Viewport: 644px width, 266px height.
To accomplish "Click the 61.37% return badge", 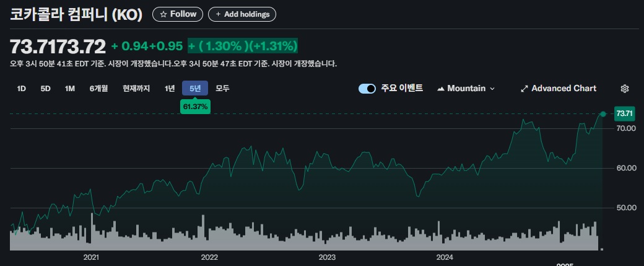I will point(196,107).
